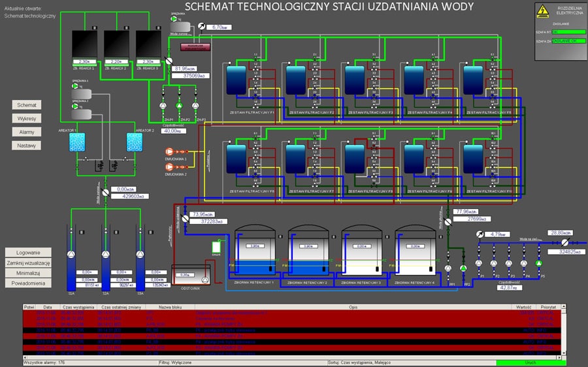Click the Sprężarka 2 compressor icon
Viewport: 588px width, 367px height.
click(x=75, y=106)
